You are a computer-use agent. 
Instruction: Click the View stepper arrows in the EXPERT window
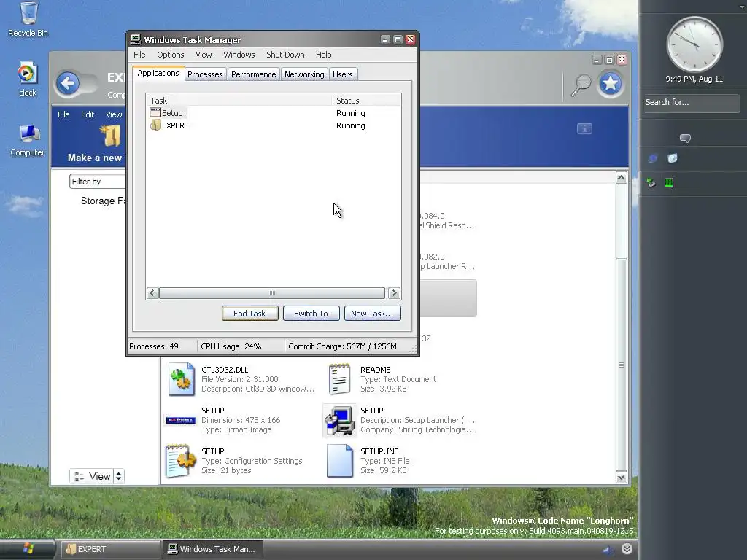click(119, 476)
